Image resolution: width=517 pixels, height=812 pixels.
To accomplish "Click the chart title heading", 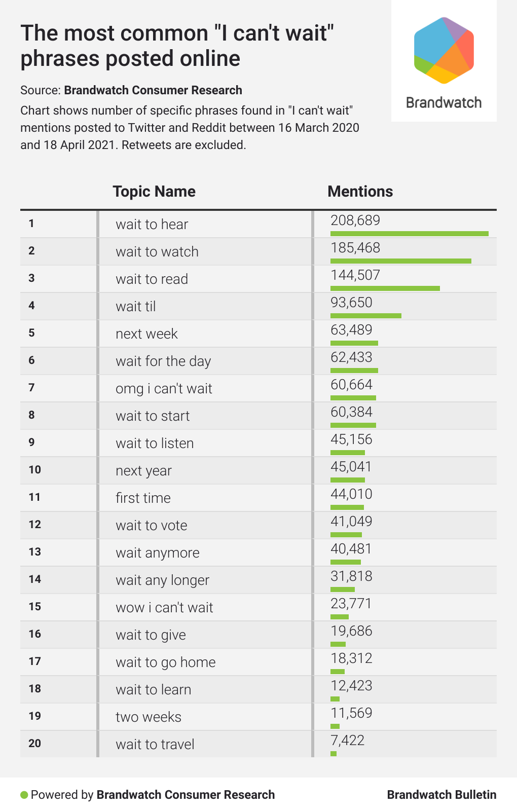I will (177, 46).
